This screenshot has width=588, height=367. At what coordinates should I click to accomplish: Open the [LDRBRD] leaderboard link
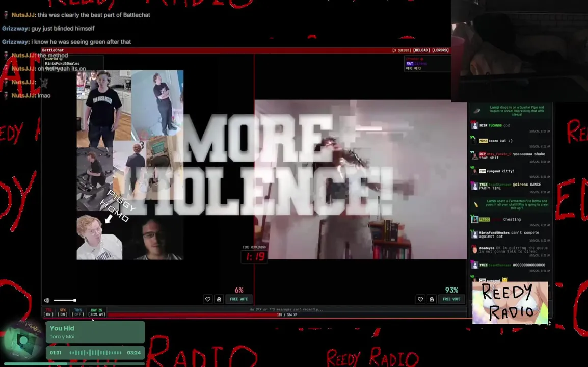click(x=440, y=50)
